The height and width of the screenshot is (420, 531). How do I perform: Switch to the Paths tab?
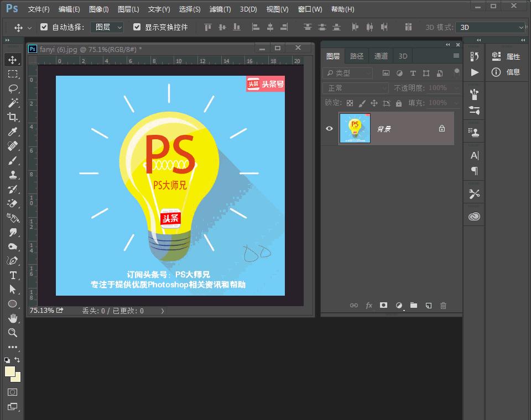[357, 56]
